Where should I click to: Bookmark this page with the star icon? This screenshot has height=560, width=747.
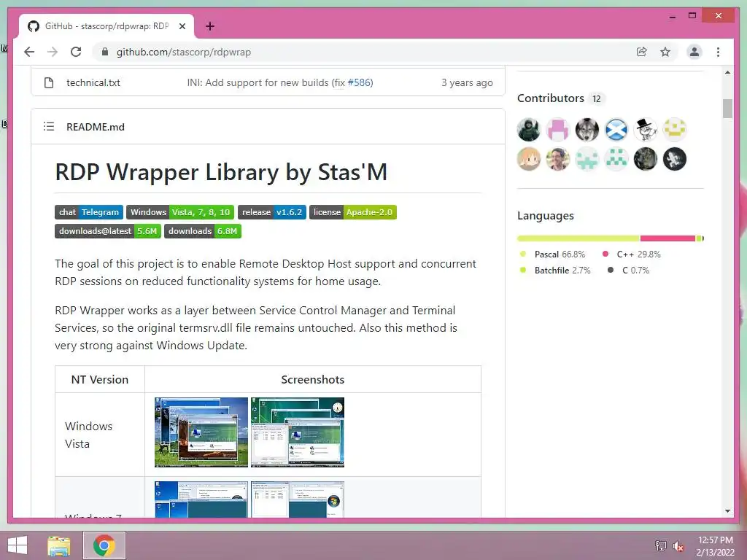pyautogui.click(x=665, y=52)
